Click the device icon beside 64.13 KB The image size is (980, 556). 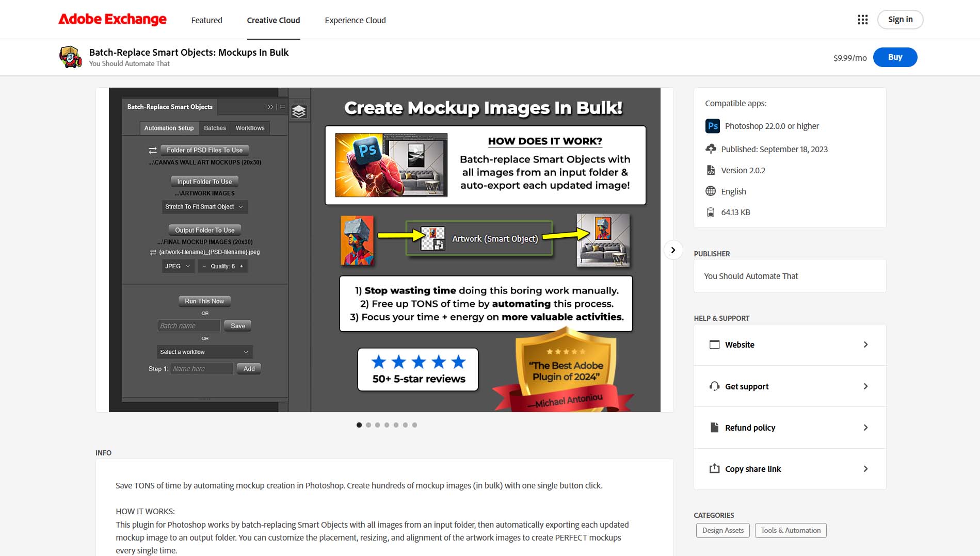711,211
